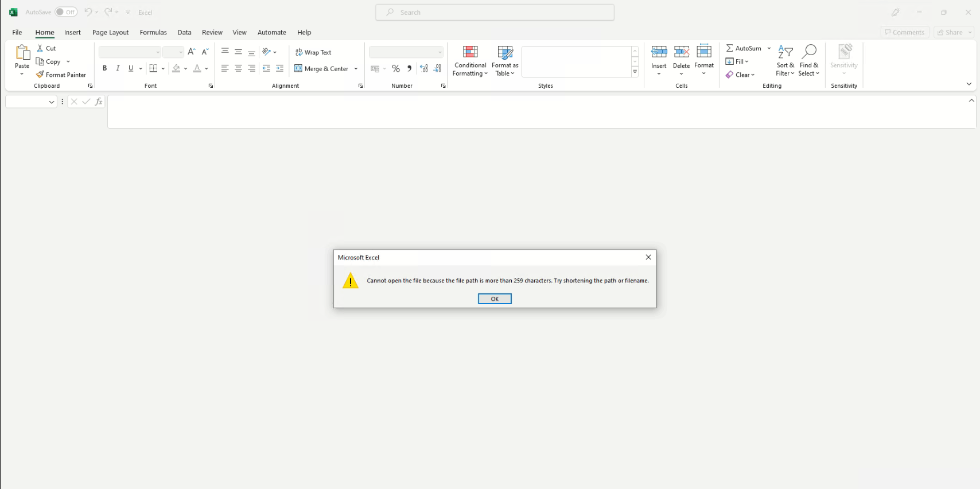The height and width of the screenshot is (489, 980).
Task: Click the Font Color swatch
Action: pyautogui.click(x=197, y=68)
